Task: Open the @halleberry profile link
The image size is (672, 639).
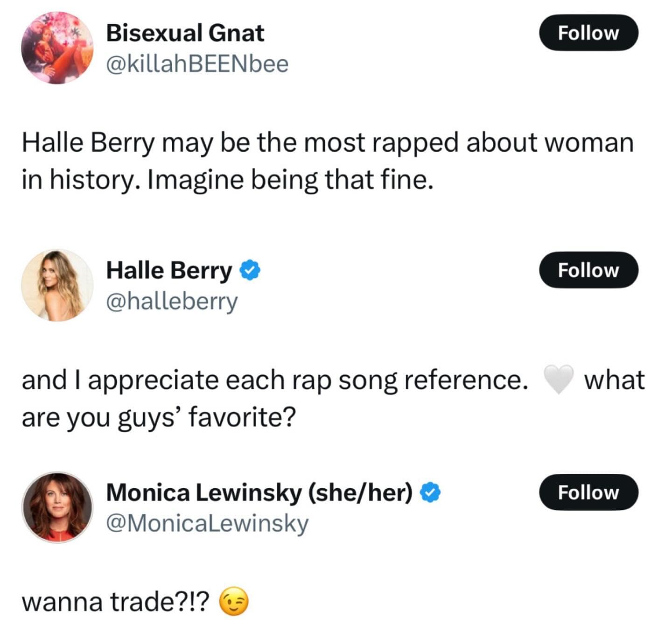Action: tap(173, 302)
